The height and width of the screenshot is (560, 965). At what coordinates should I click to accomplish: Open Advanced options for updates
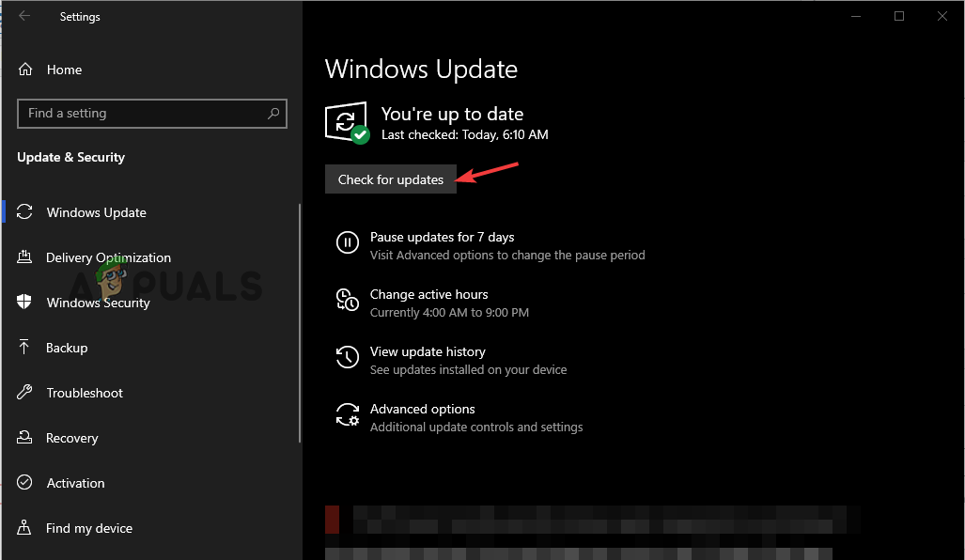pos(422,409)
